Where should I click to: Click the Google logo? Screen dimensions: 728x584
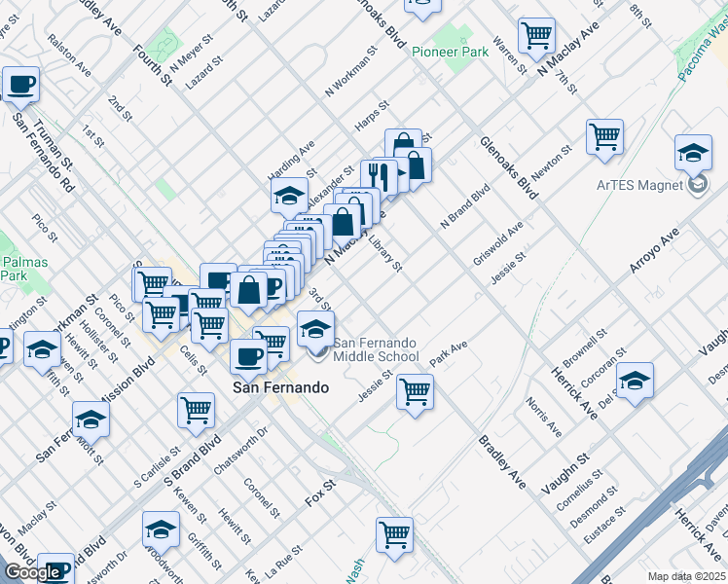(x=32, y=573)
